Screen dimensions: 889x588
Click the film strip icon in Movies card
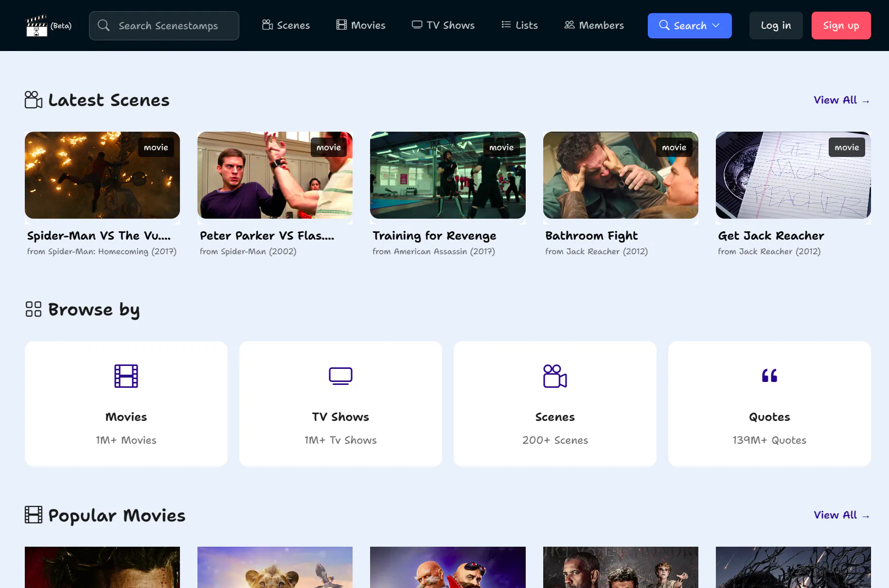[126, 376]
